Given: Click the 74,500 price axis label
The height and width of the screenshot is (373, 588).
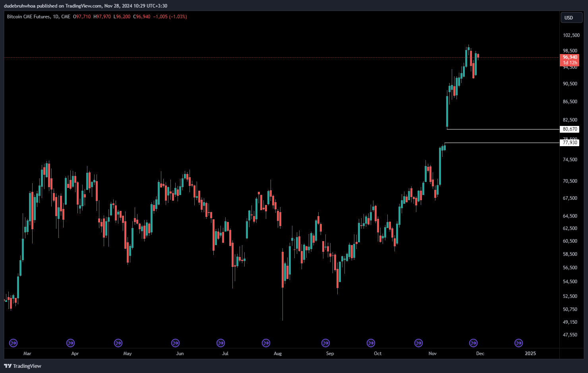Looking at the screenshot, I should (x=570, y=160).
